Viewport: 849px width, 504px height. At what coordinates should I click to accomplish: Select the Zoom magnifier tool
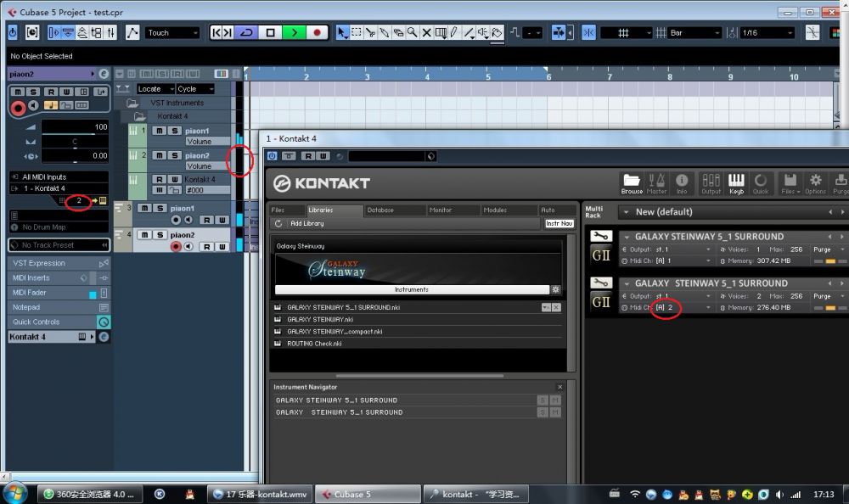(x=412, y=32)
